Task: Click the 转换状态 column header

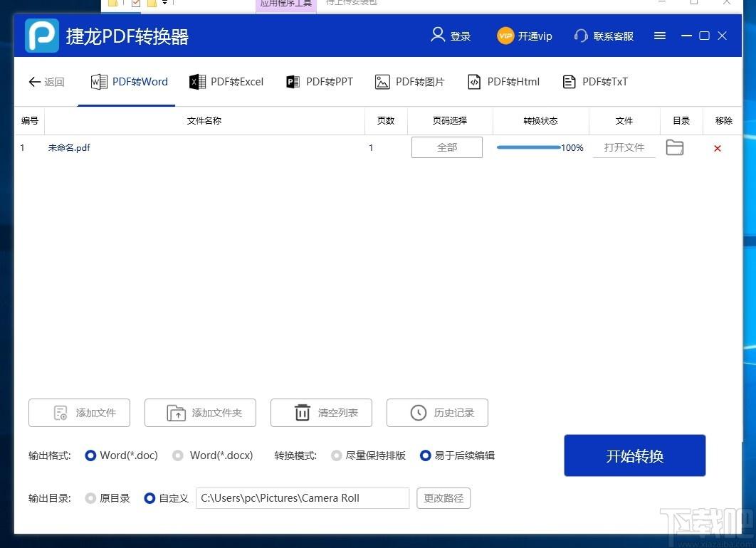Action: click(x=540, y=121)
